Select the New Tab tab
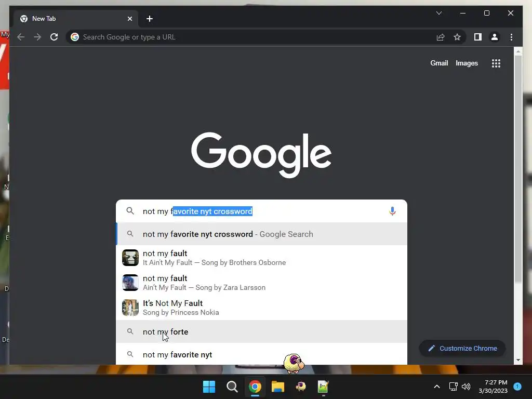The height and width of the screenshot is (399, 532). coord(76,19)
